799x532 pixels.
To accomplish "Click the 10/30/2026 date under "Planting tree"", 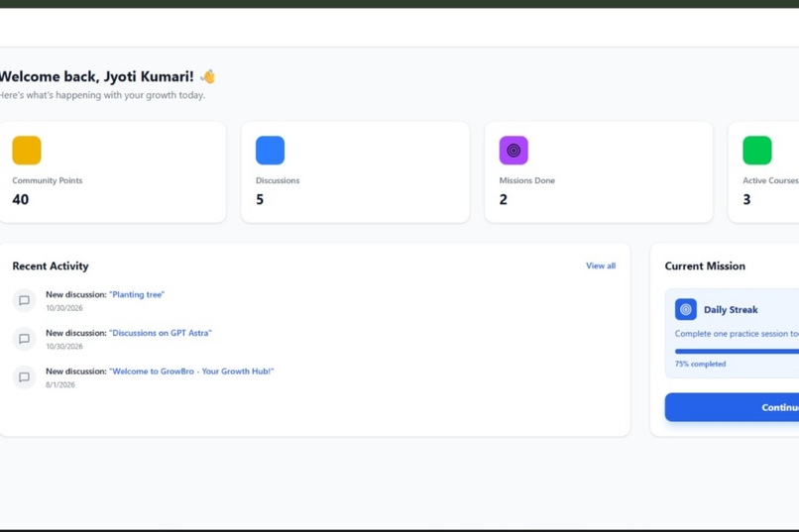I will pos(64,308).
